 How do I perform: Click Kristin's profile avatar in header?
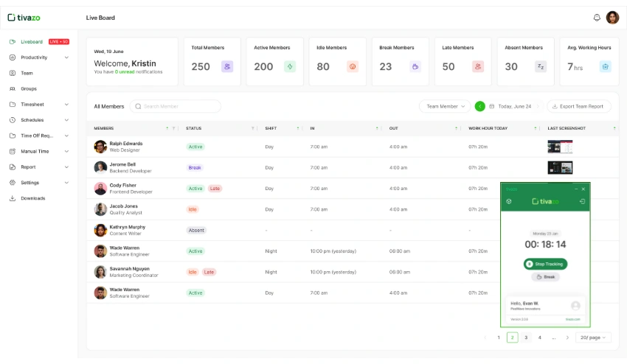pos(612,18)
